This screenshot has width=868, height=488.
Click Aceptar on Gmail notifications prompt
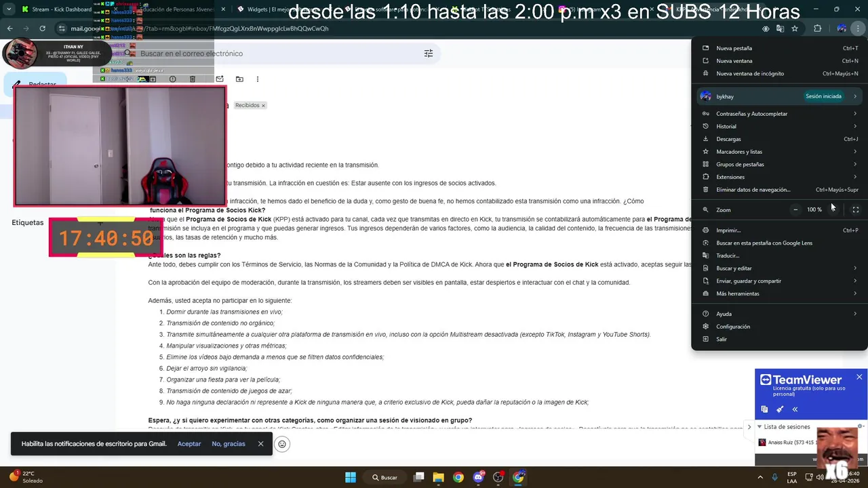[189, 444]
